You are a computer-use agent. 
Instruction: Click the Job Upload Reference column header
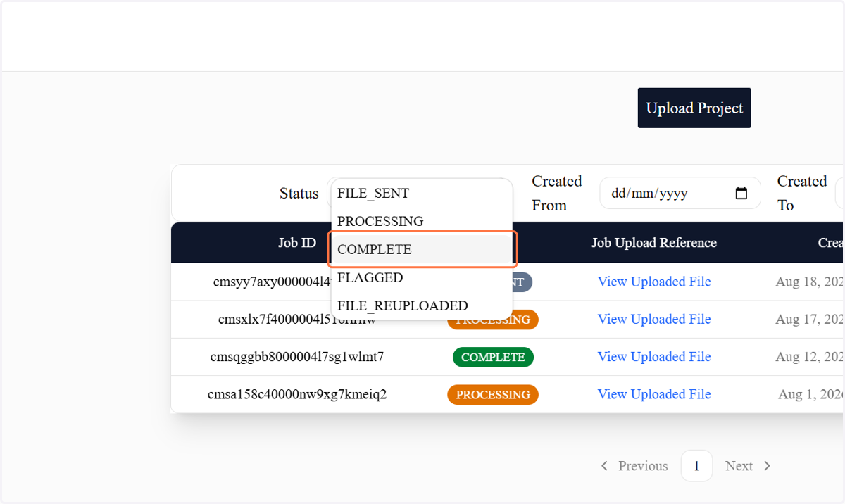[654, 243]
